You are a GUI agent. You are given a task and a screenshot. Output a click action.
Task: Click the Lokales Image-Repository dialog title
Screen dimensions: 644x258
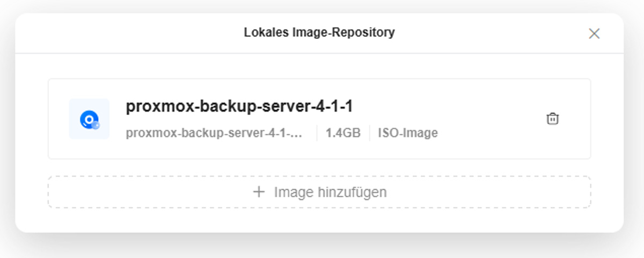click(319, 32)
